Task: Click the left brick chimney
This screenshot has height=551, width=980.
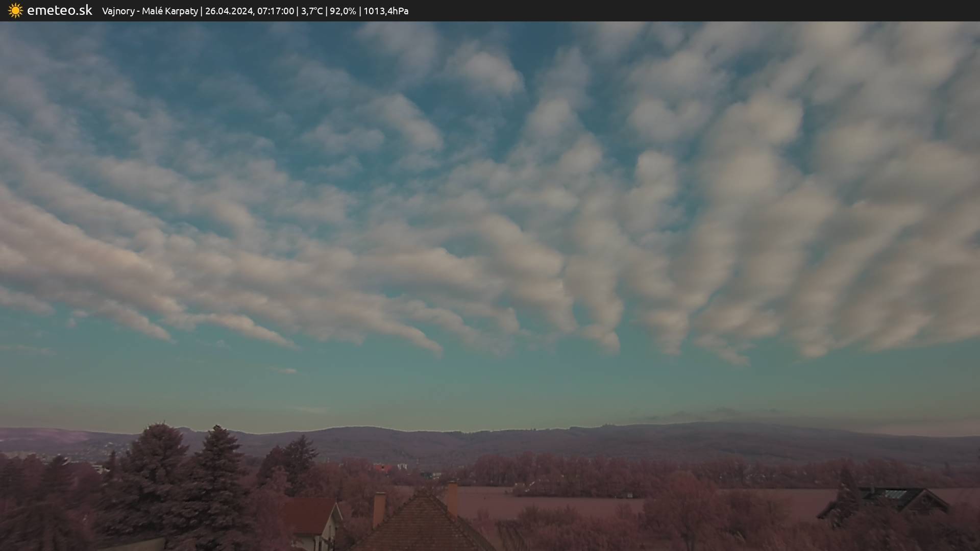Action: (379, 508)
